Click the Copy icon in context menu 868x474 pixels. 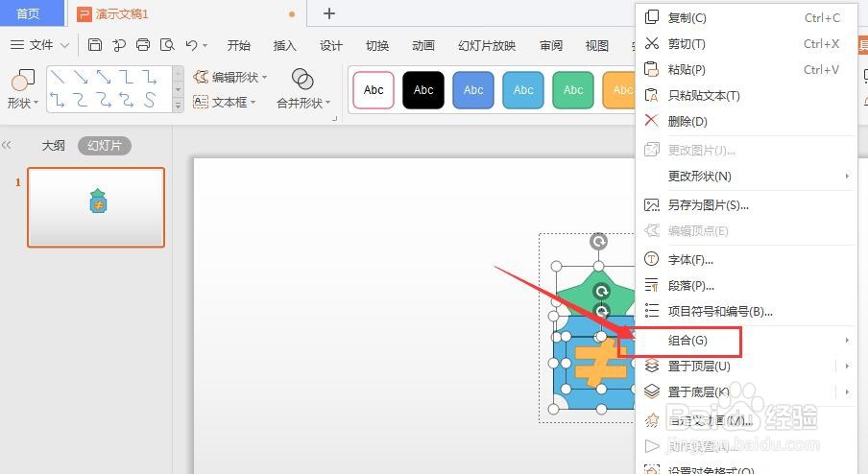(x=652, y=17)
